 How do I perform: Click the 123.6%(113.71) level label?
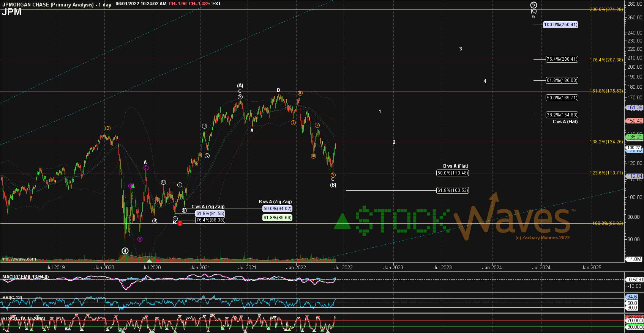tap(606, 173)
